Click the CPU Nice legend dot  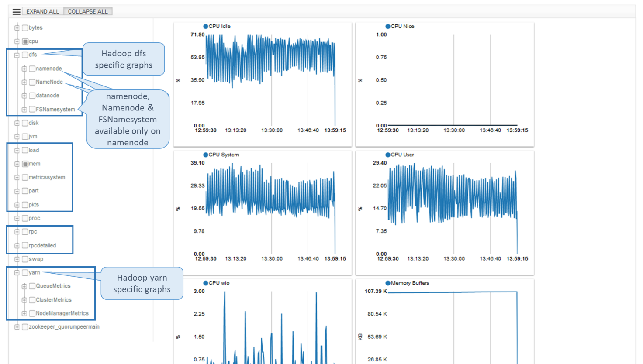click(x=388, y=27)
